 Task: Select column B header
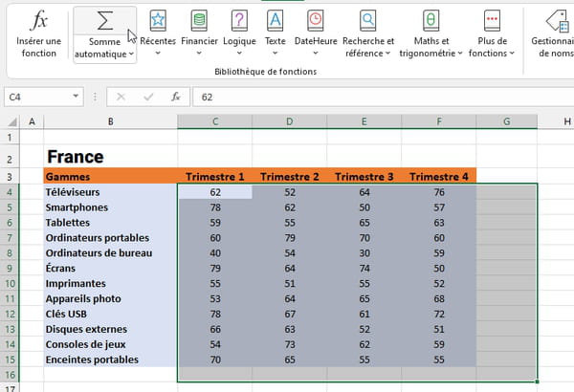pyautogui.click(x=111, y=121)
